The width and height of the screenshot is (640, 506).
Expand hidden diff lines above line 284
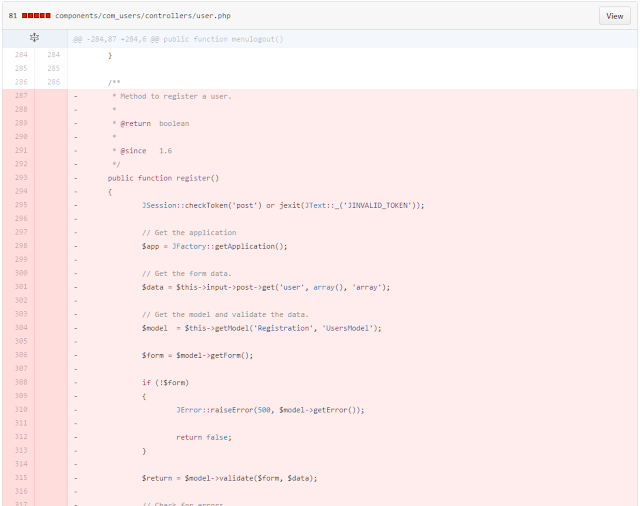34,38
